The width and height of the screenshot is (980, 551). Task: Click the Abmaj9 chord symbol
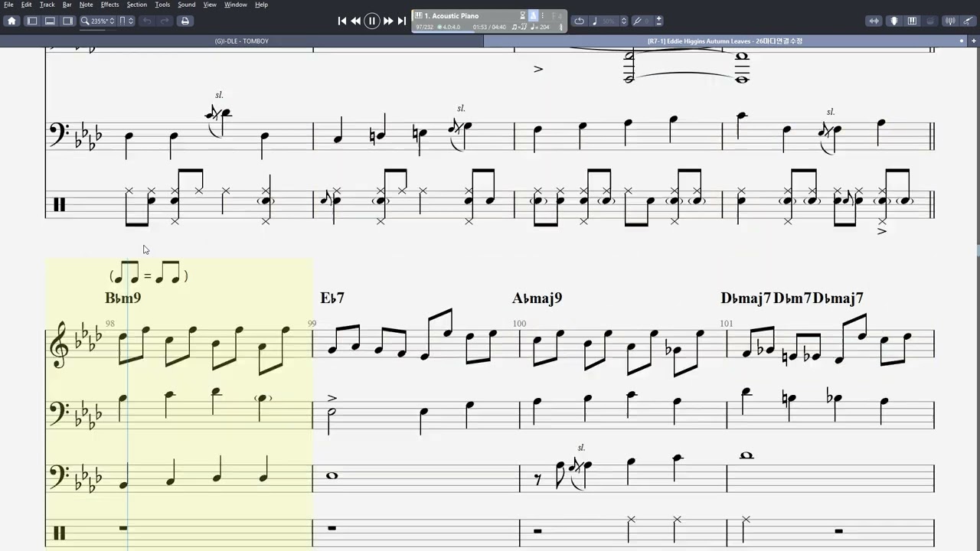pyautogui.click(x=537, y=298)
